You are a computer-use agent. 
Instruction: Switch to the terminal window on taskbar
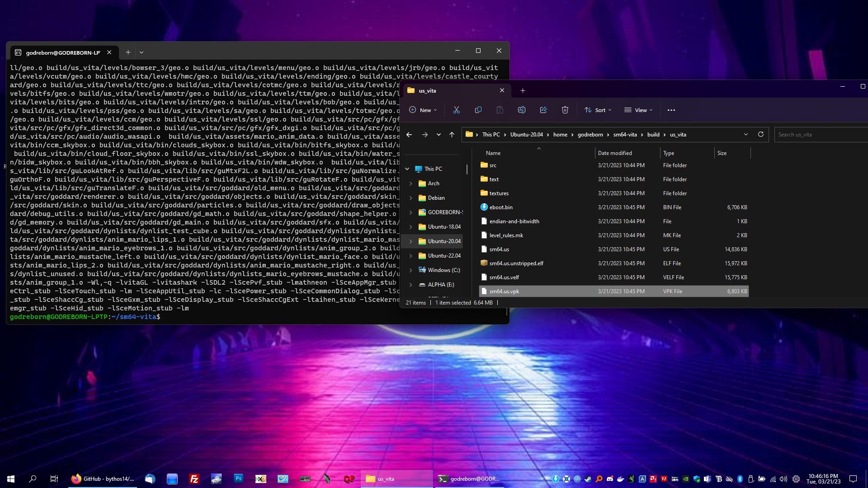469,479
